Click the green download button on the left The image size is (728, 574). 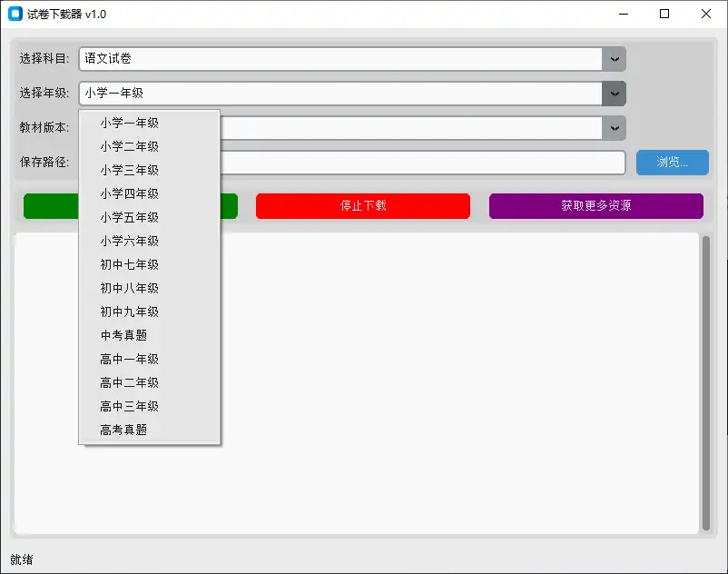50,206
